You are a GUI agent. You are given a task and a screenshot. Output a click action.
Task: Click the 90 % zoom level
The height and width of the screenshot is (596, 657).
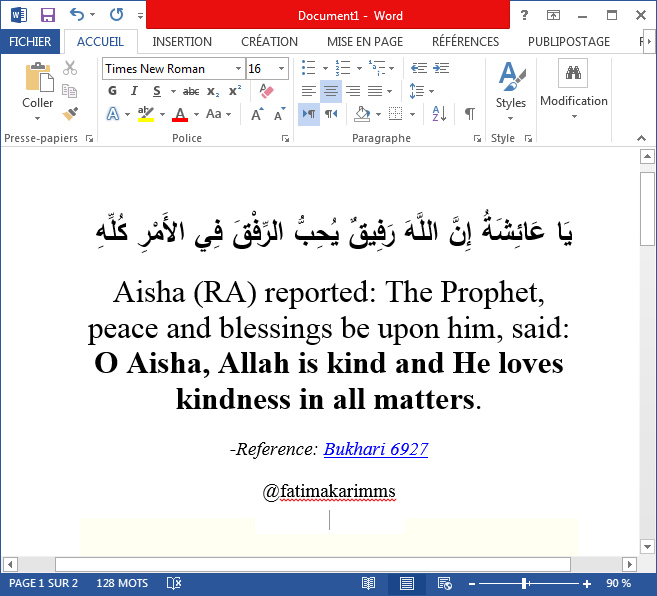pos(618,583)
